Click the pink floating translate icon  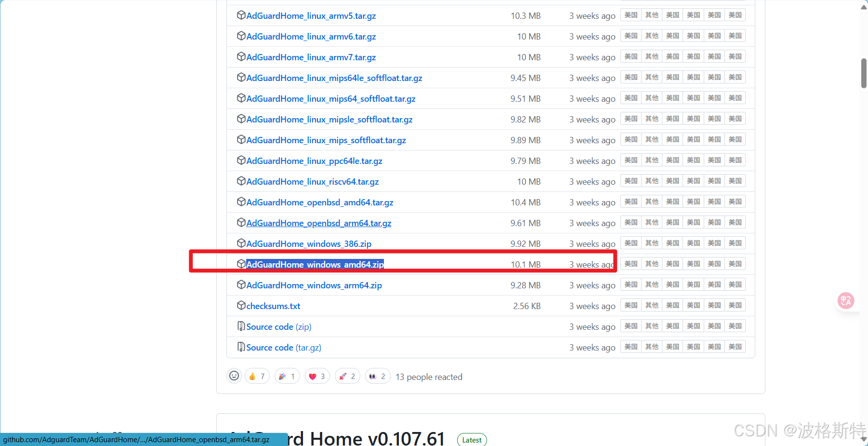click(846, 301)
